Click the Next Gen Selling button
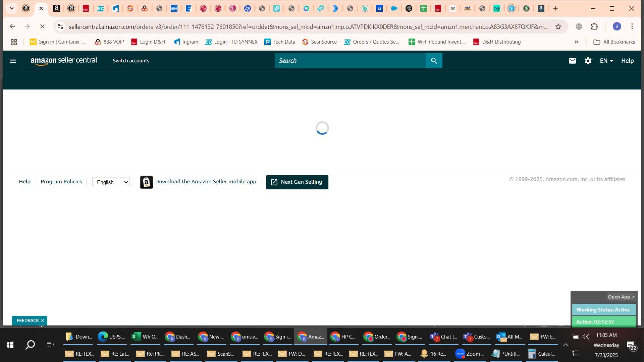This screenshot has width=644, height=362. click(297, 182)
